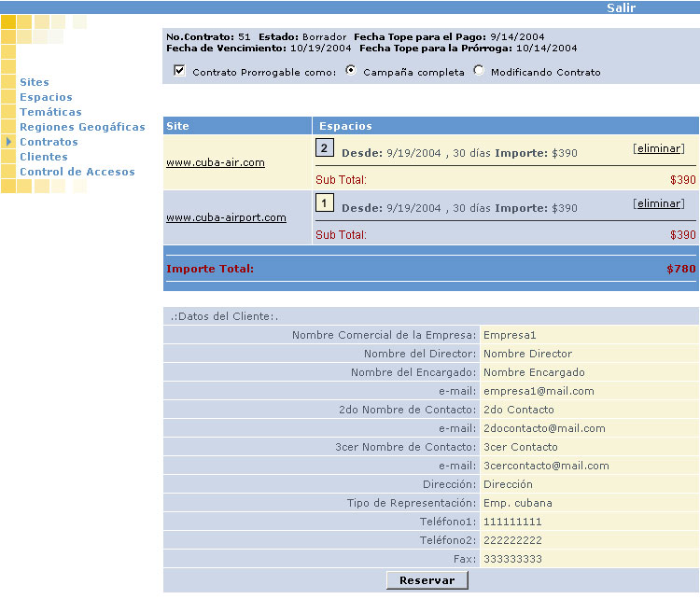700x599 pixels.
Task: Remove the cuba-air.com space via eliminar
Action: tap(658, 148)
